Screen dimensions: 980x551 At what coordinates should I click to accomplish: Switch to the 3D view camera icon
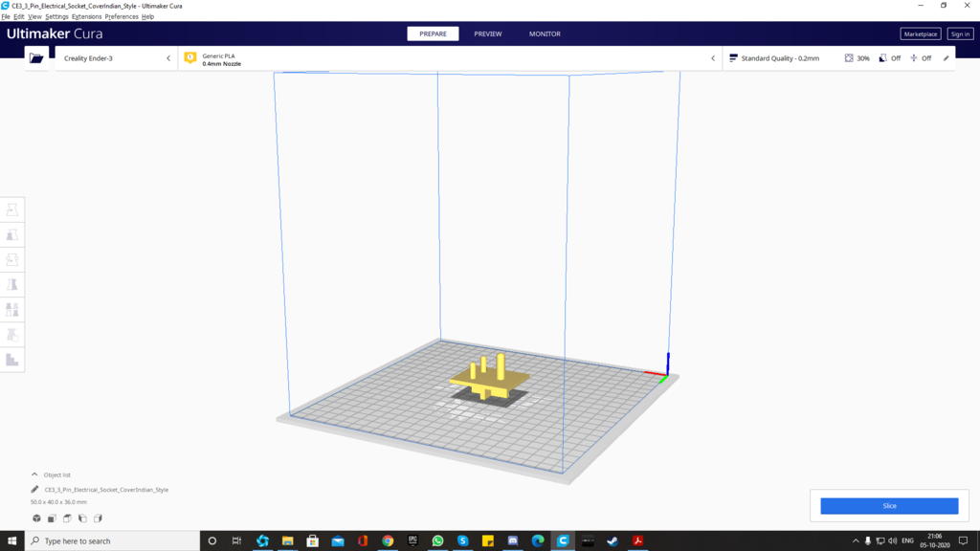pos(36,518)
